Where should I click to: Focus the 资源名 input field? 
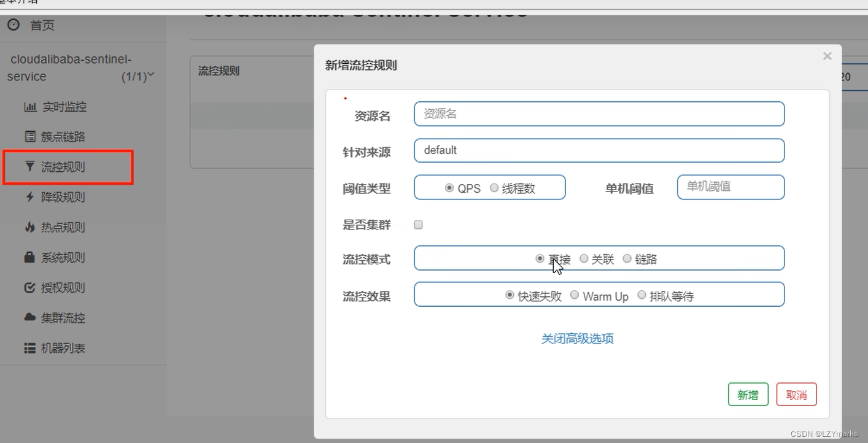pyautogui.click(x=599, y=114)
